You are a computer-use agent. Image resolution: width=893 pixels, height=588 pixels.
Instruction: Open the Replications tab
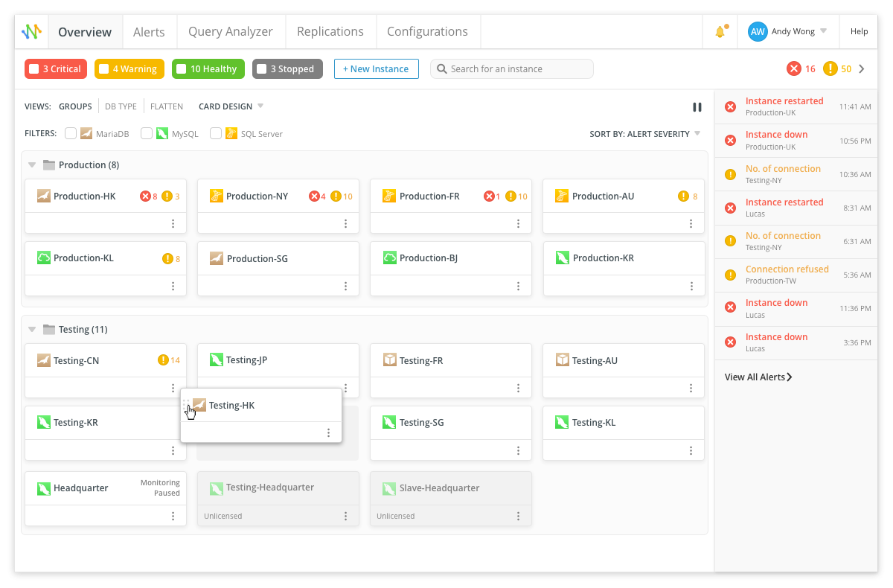(330, 32)
